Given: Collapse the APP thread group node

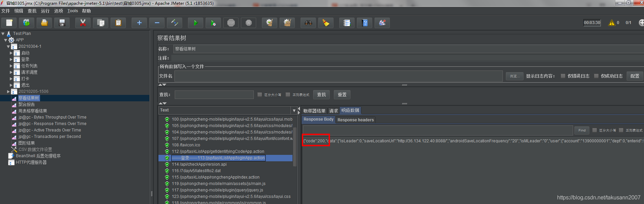Looking at the screenshot, I should 6,40.
